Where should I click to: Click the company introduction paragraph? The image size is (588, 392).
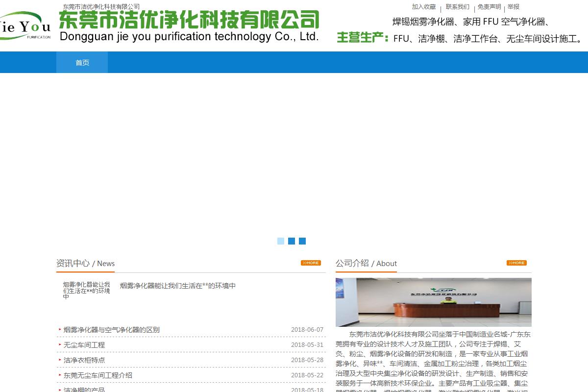[434, 362]
